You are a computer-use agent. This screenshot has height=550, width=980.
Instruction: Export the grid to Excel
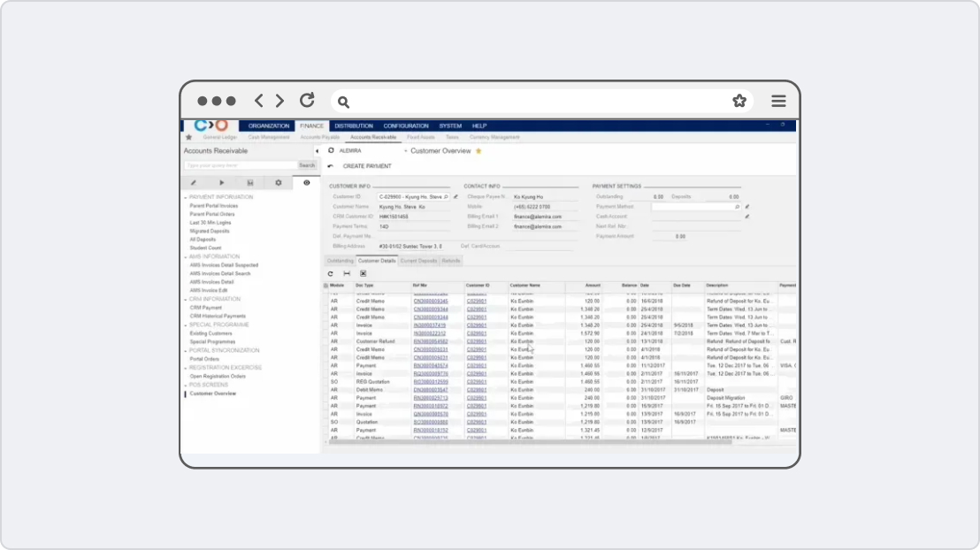click(x=363, y=273)
